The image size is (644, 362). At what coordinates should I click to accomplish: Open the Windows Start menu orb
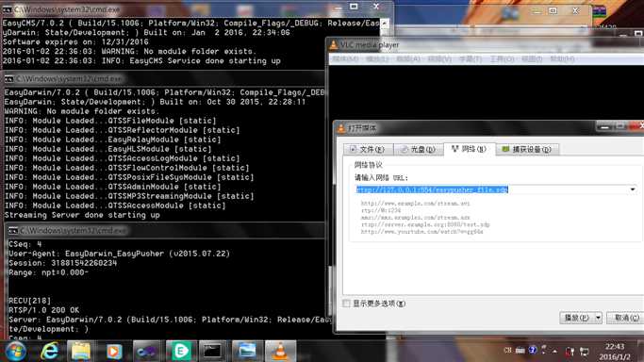(16, 352)
